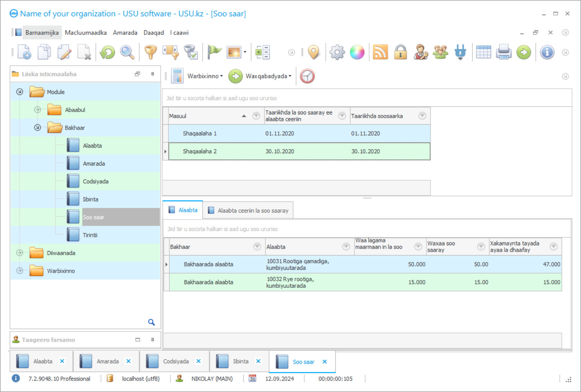Viewport: 581px width, 392px height.
Task: Pin the Taageero farsamo panel
Action: pyautogui.click(x=153, y=340)
